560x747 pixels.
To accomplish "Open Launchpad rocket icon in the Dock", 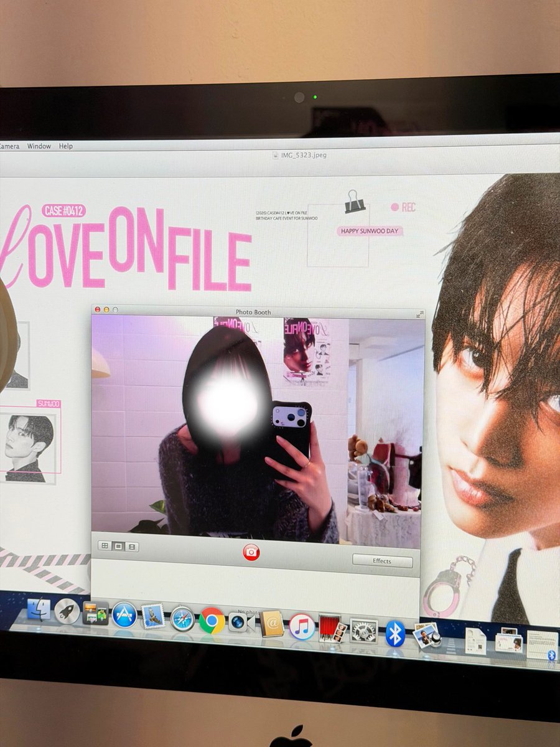I will (67, 611).
